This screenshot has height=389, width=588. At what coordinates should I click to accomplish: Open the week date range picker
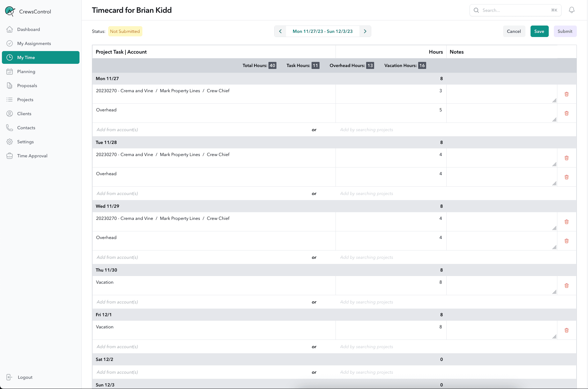tap(322, 31)
